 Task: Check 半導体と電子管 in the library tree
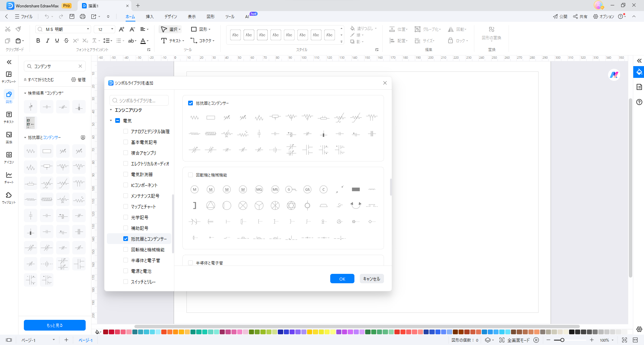[126, 260]
